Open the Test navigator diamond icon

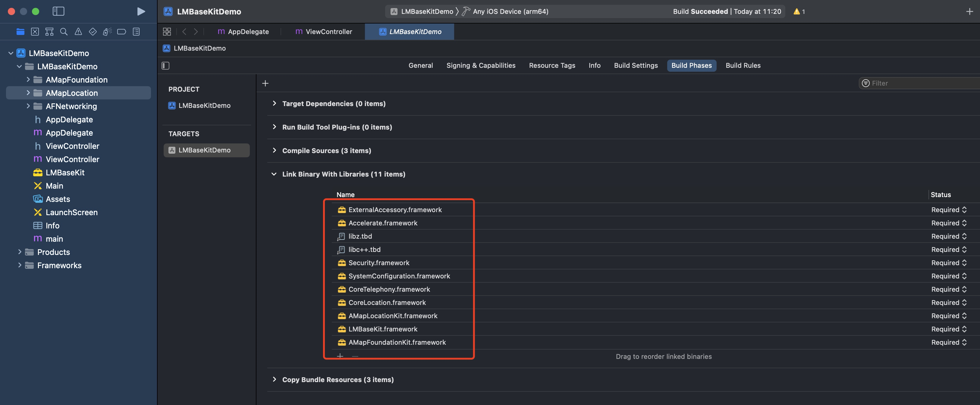pyautogui.click(x=93, y=32)
